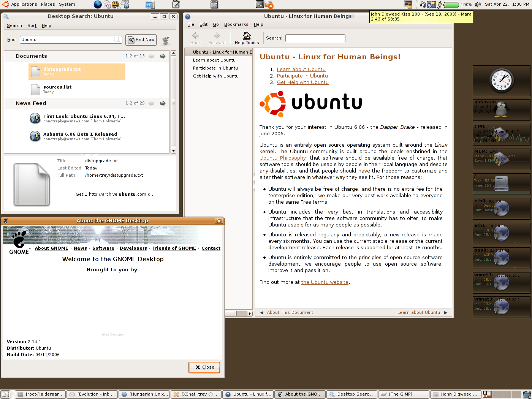Screen dimensions: 532x399
Task: Open the volume speaker control
Action: pyautogui.click(x=478, y=5)
